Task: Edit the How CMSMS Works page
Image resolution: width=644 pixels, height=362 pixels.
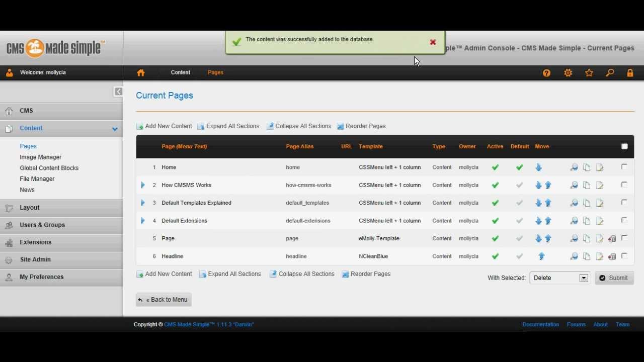Action: coord(600,186)
